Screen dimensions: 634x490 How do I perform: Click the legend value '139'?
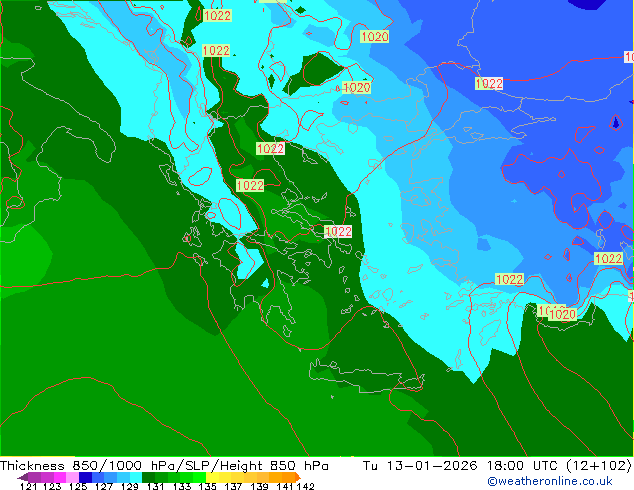coord(259,486)
